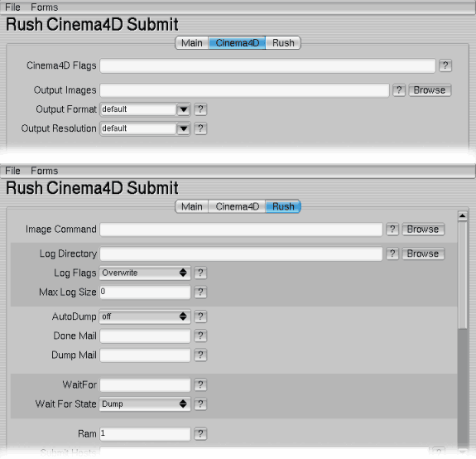Click the Output Images input field
This screenshot has height=459, width=476.
244,90
